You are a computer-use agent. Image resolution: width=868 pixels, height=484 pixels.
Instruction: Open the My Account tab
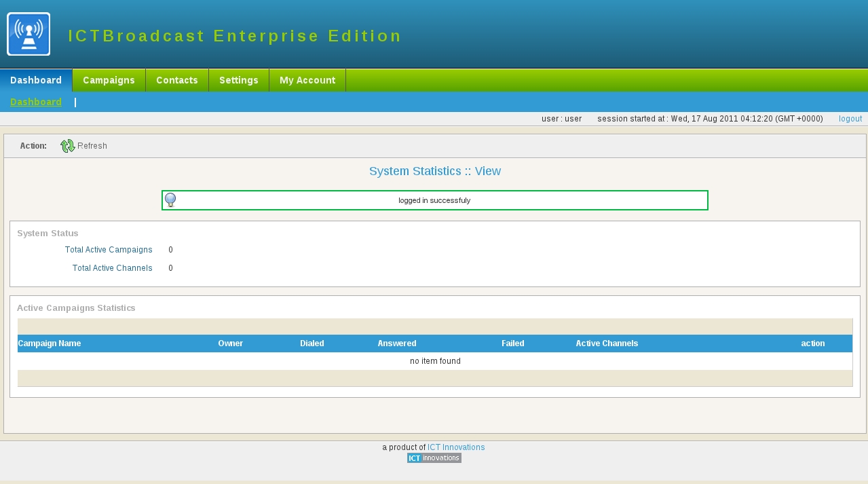click(307, 80)
